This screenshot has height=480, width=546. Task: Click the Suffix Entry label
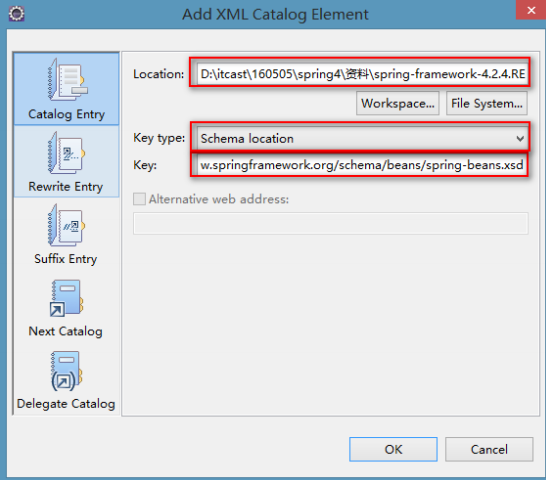65,259
